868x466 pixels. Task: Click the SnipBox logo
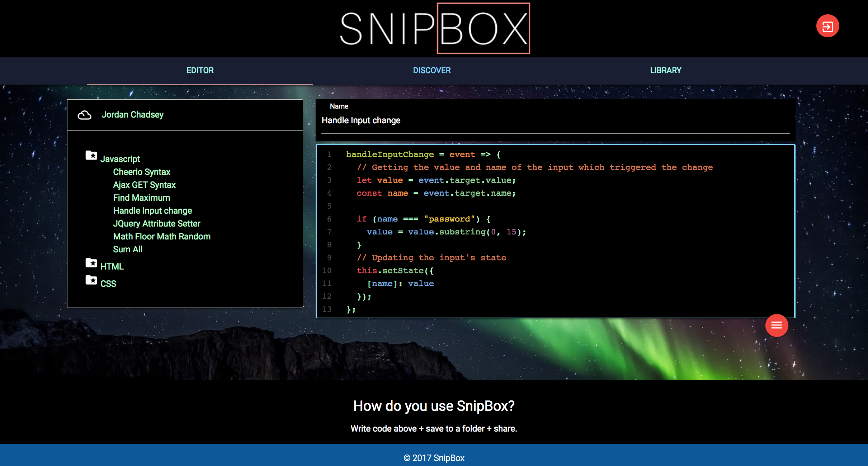[435, 29]
